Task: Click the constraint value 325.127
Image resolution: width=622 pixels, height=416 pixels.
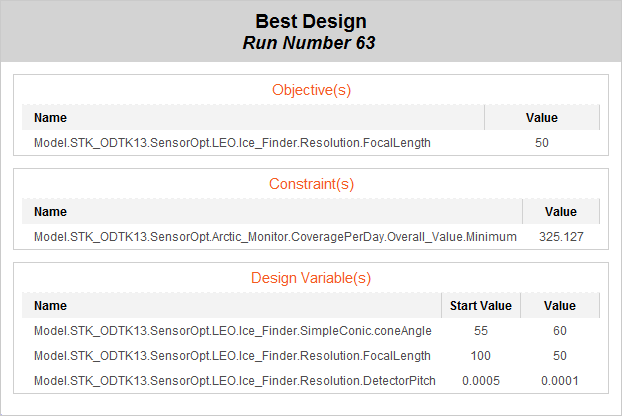Action: click(x=561, y=237)
